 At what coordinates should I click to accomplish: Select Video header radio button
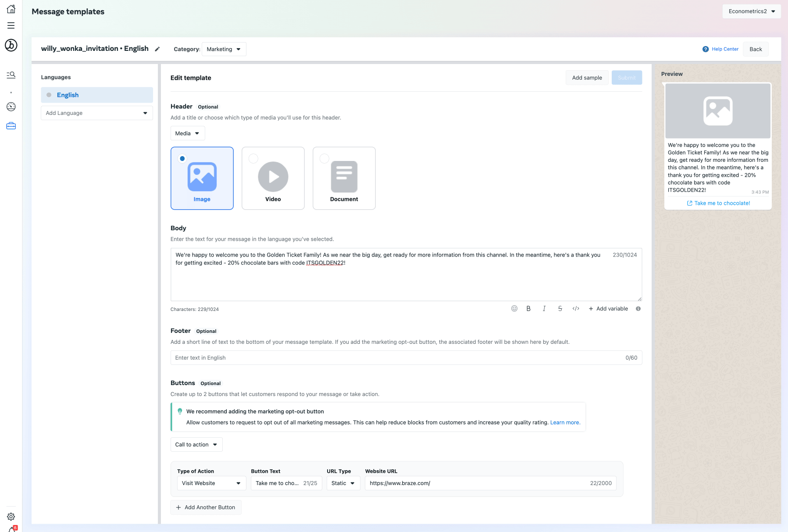253,158
